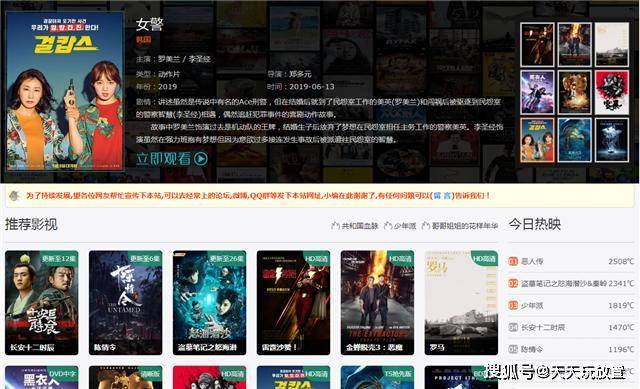Click the orange 02 rank badge

513,283
